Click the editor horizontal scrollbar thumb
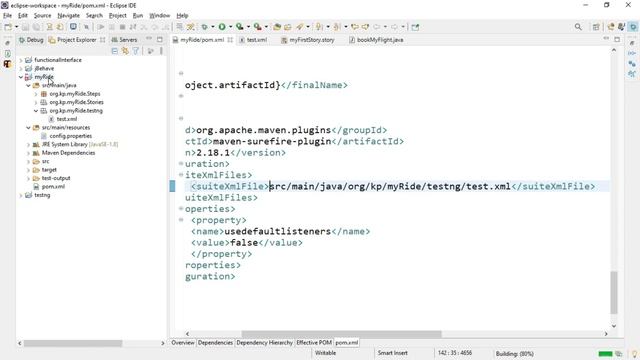 point(341,334)
